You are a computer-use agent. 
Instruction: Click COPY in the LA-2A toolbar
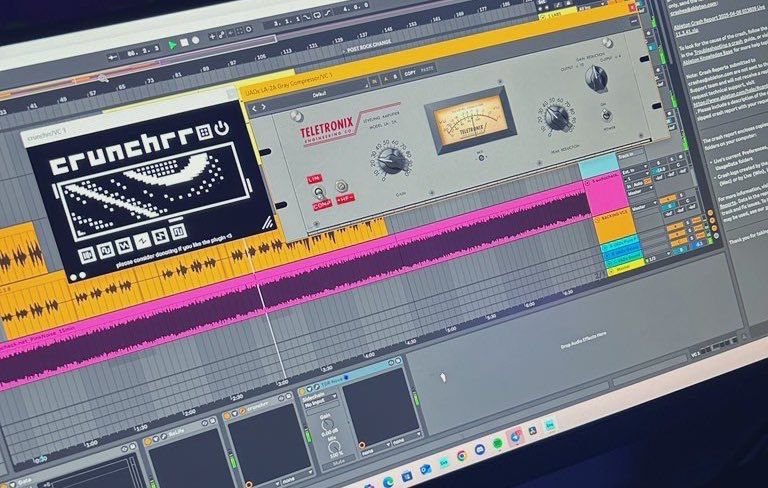[x=410, y=73]
